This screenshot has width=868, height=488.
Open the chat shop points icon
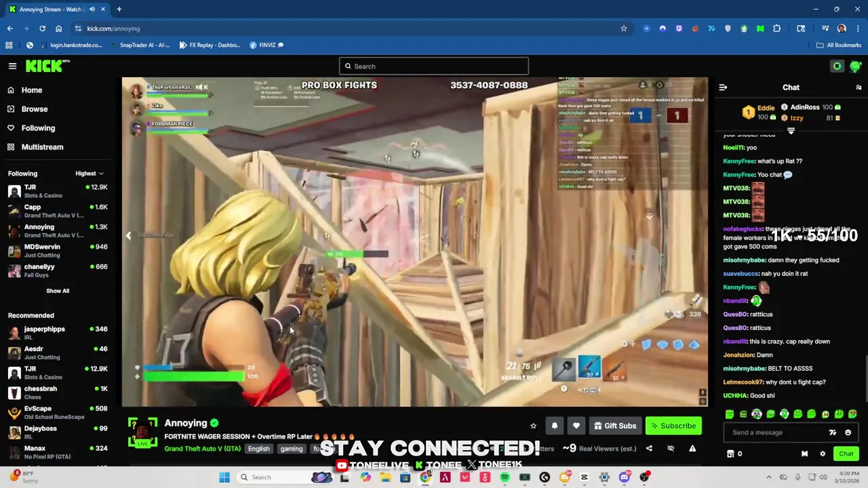coord(730,454)
